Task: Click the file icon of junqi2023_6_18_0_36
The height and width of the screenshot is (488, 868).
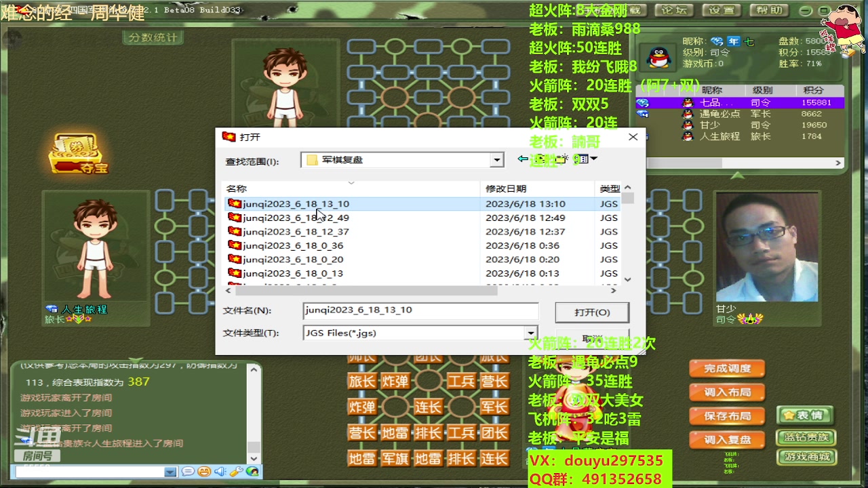Action: coord(235,245)
